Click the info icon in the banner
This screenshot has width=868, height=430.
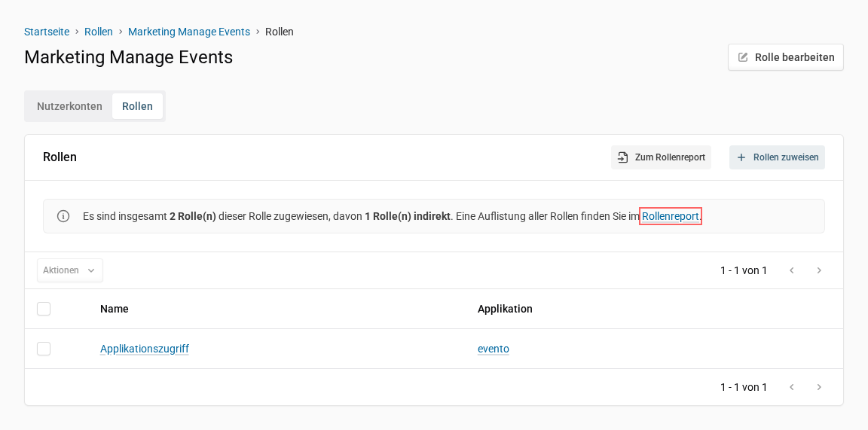[63, 216]
